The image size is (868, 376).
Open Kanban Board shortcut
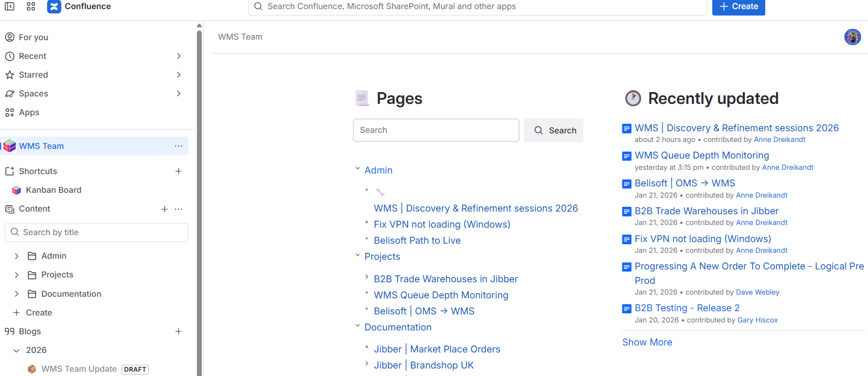click(x=54, y=190)
